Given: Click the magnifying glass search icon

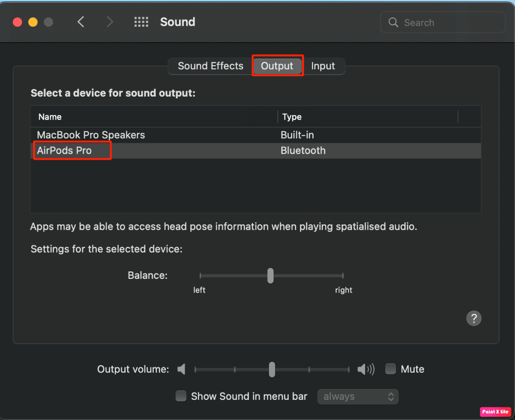Looking at the screenshot, I should pos(393,22).
